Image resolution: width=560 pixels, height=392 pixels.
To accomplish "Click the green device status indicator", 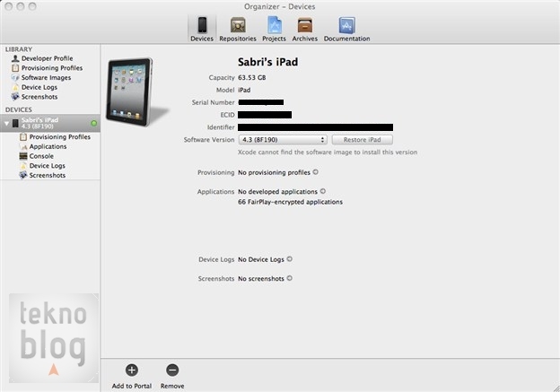I will point(94,123).
